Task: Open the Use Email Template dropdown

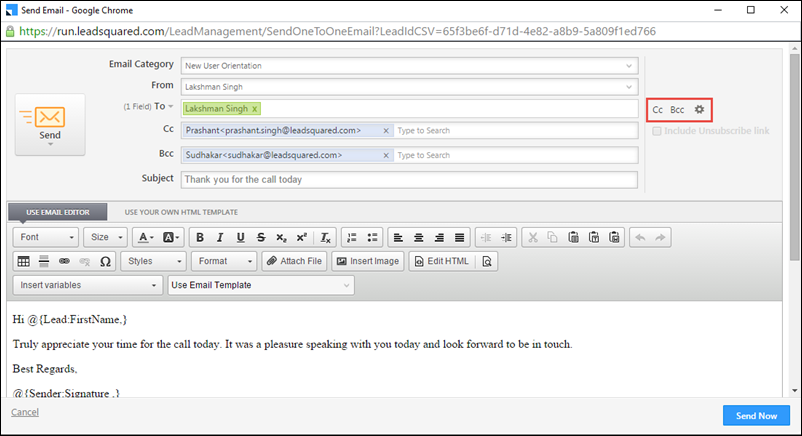Action: pyautogui.click(x=261, y=285)
